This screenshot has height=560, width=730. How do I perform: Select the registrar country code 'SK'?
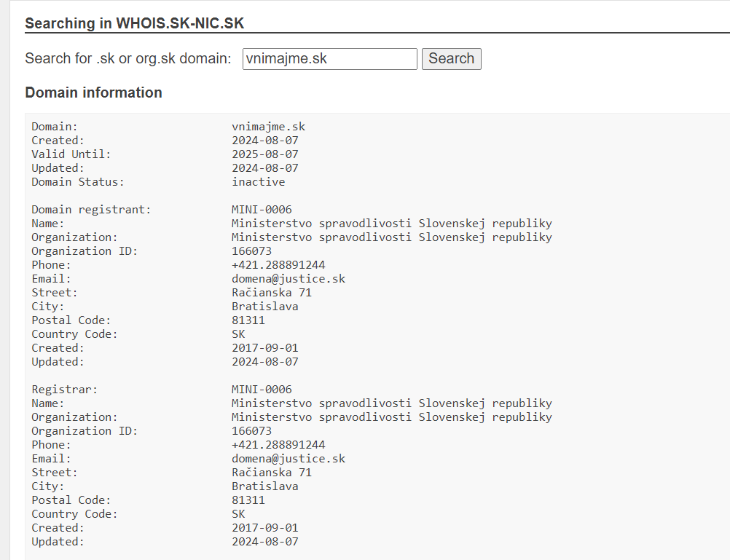pos(238,514)
